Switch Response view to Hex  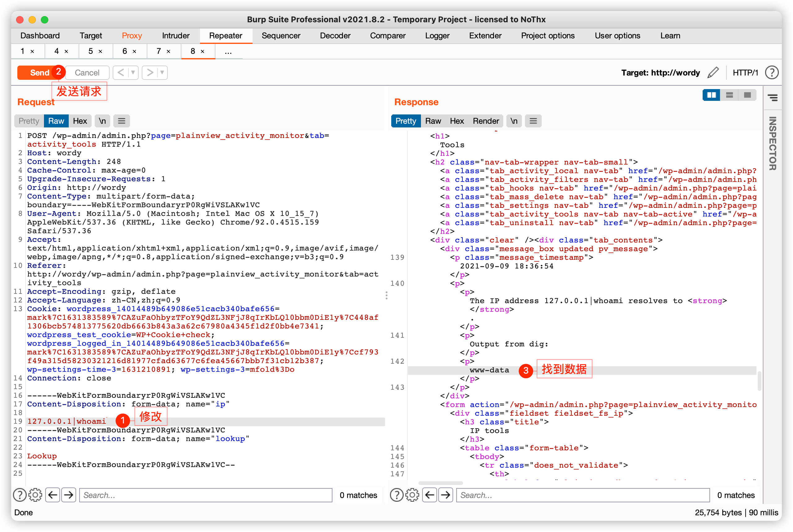[457, 121]
